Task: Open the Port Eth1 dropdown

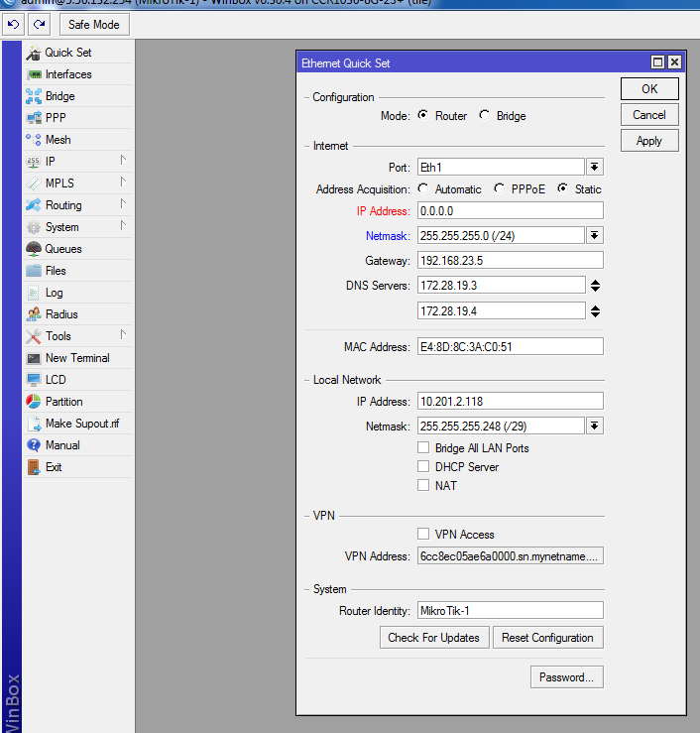Action: tap(595, 167)
